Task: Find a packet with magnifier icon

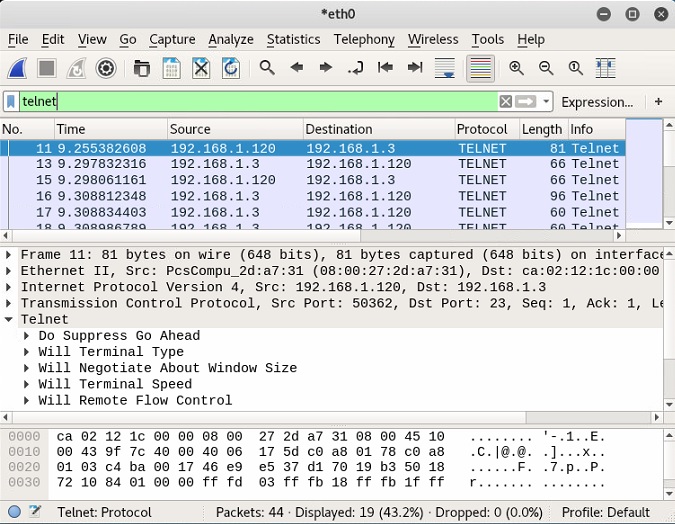Action: (267, 68)
